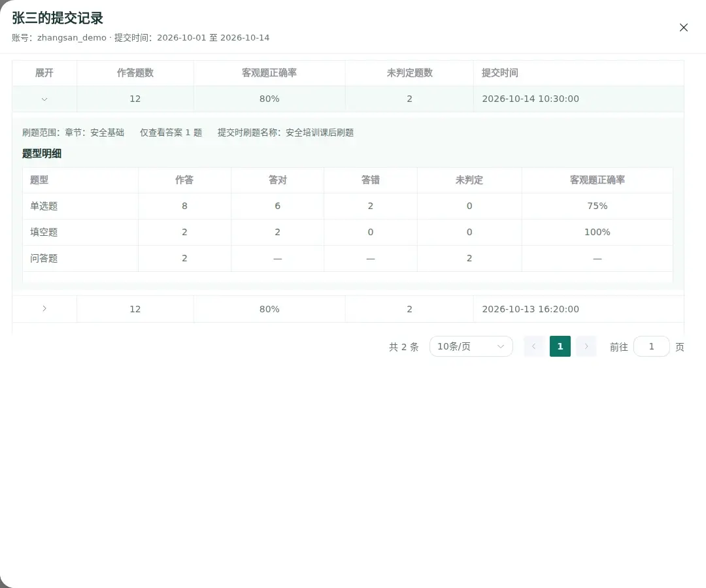
Task: Click 75% in the 单选题 row
Action: tap(597, 206)
